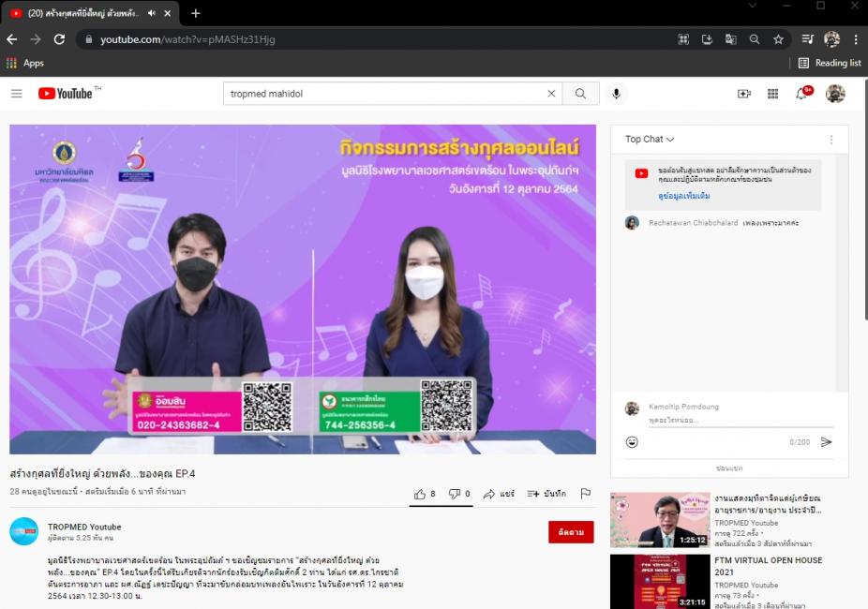Open FTM VIRTUAL OPEN HOUSE 2021 thumbnail
Viewport: 868px width, 609px height.
pyautogui.click(x=660, y=581)
